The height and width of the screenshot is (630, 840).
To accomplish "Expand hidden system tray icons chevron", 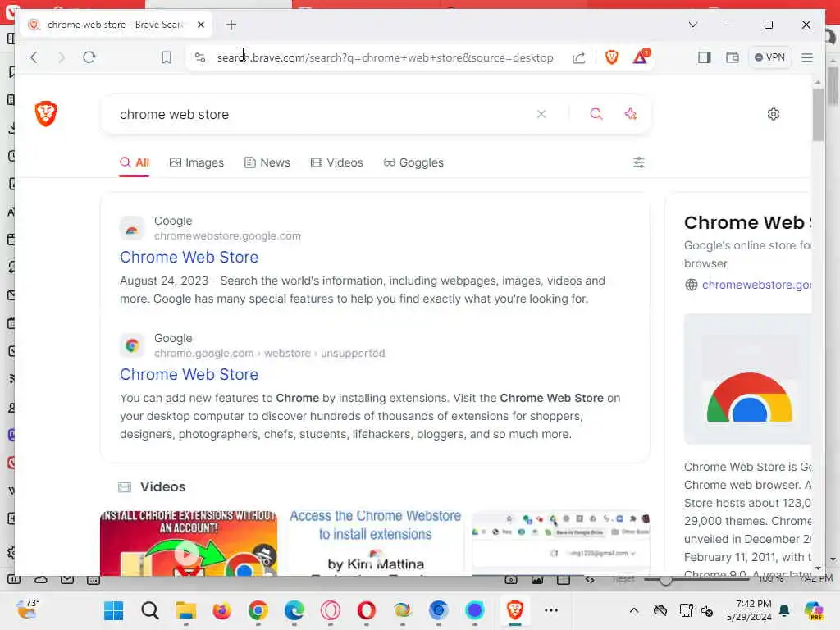I will coord(634,610).
